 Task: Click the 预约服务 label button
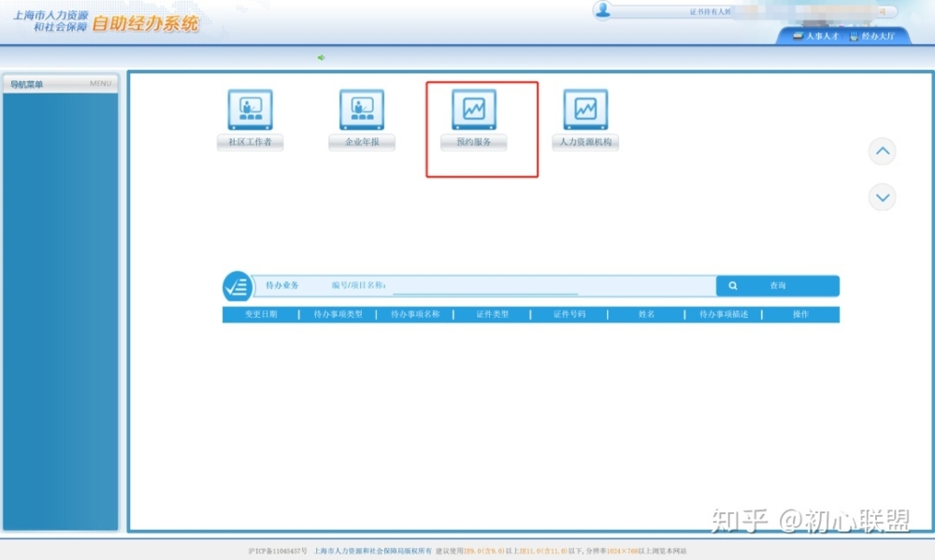(x=474, y=142)
